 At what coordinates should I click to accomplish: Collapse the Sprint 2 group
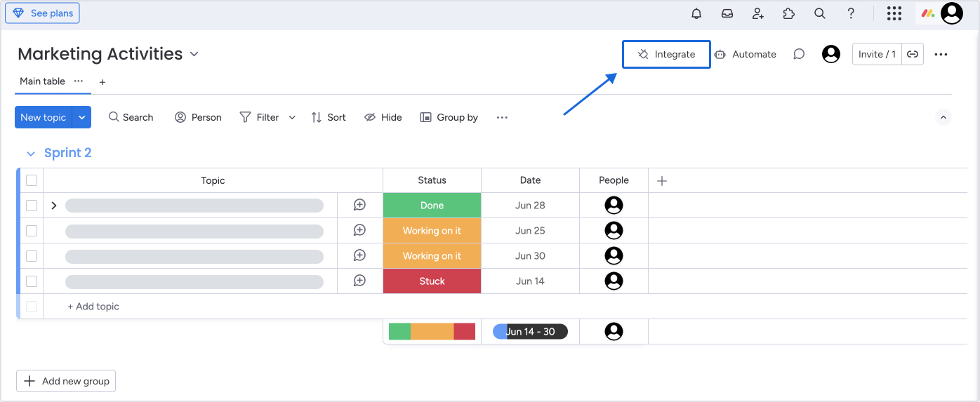point(30,153)
